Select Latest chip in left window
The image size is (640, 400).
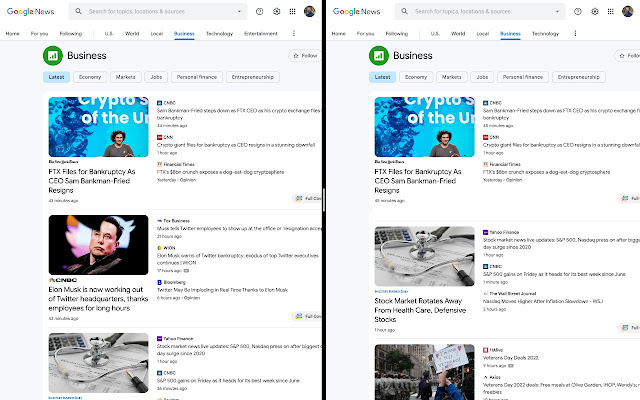[x=56, y=77]
